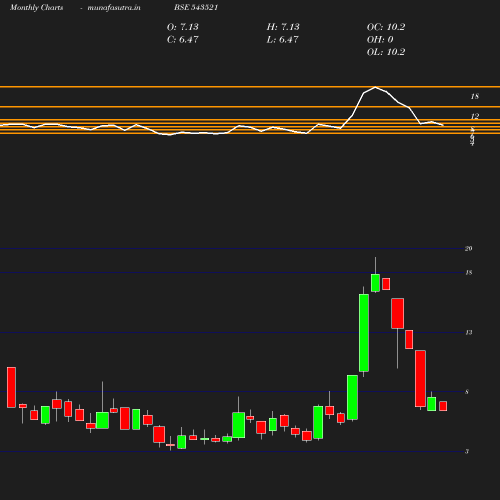Click the first red candle on the far left
The height and width of the screenshot is (500, 500).
coord(11,387)
